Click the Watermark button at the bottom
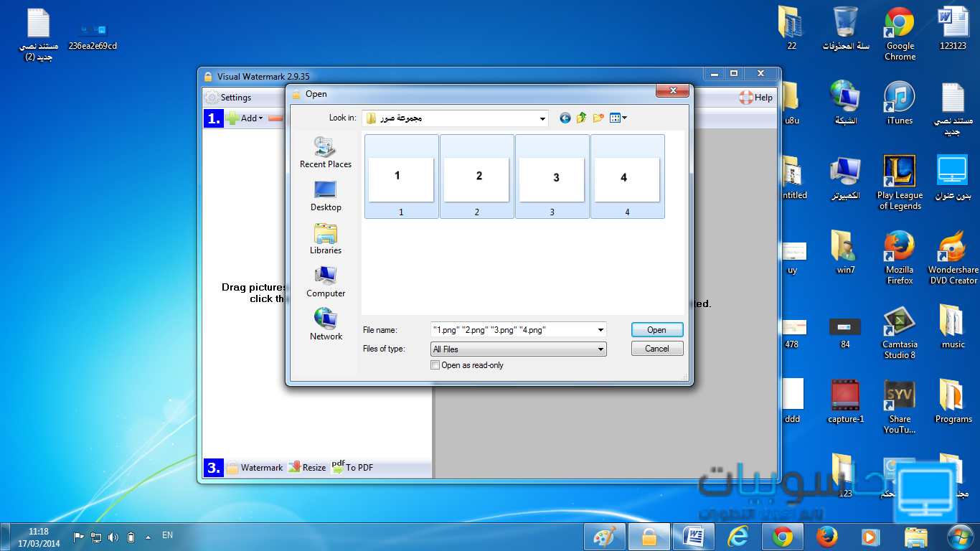This screenshot has height=551, width=980. tap(255, 468)
